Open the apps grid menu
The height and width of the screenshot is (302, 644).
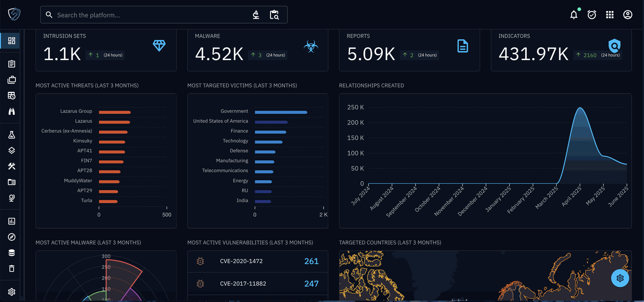610,15
